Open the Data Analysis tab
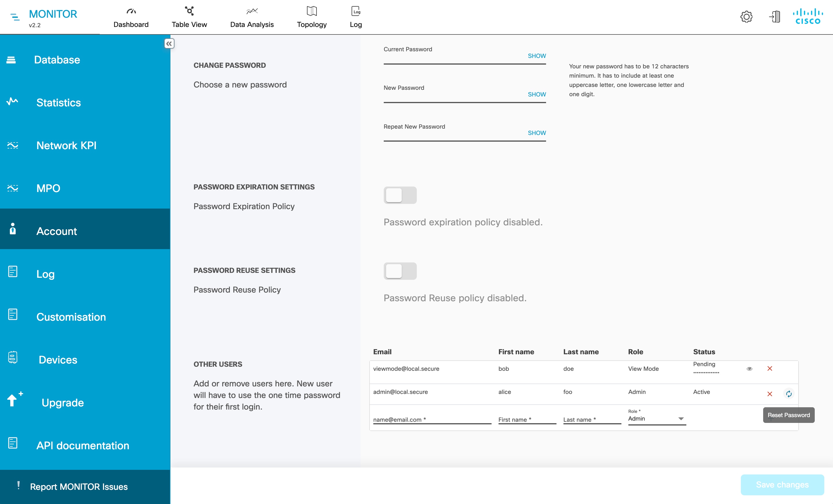This screenshot has width=833, height=504. click(x=252, y=17)
